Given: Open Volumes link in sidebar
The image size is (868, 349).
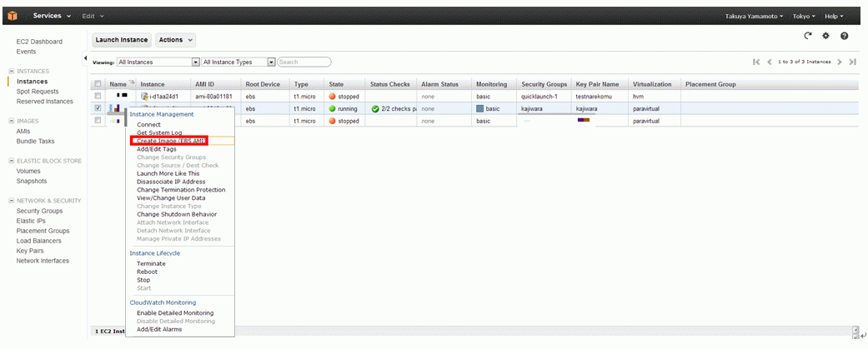Looking at the screenshot, I should [x=28, y=171].
